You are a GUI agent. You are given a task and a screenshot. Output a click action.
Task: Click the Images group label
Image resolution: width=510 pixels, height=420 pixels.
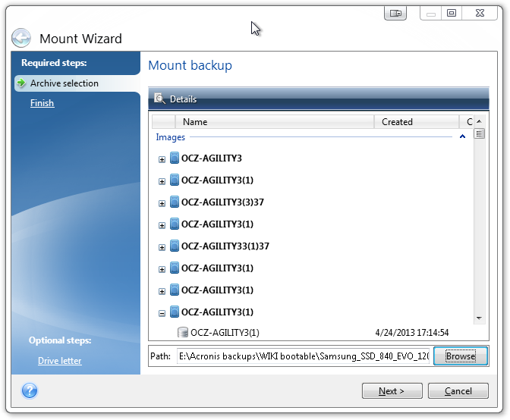point(171,137)
